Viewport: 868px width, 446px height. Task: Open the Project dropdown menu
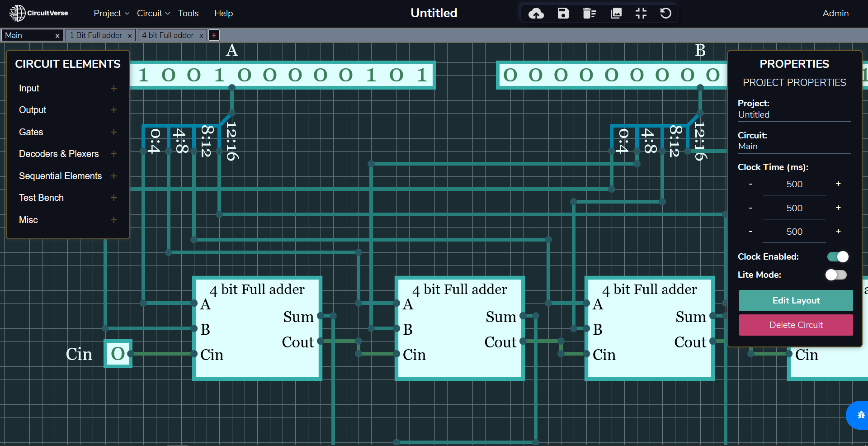coord(111,14)
